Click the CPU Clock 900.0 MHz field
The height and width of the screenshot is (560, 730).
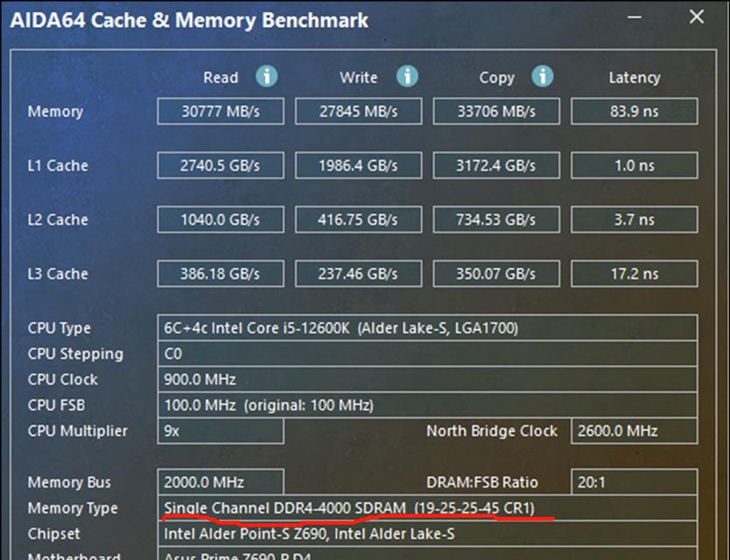427,379
